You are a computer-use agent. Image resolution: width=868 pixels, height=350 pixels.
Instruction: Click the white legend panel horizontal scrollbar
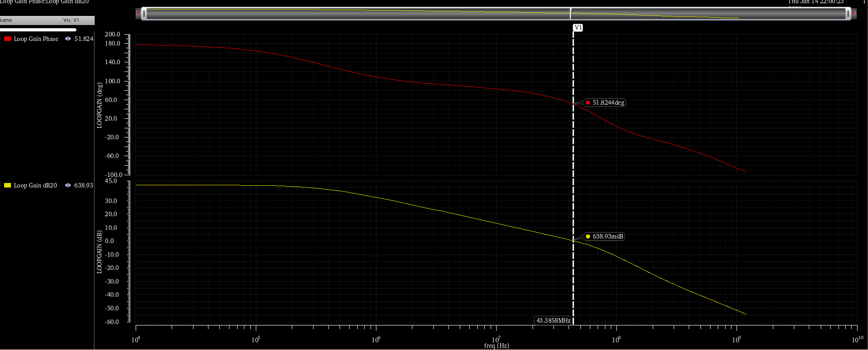(38, 30)
